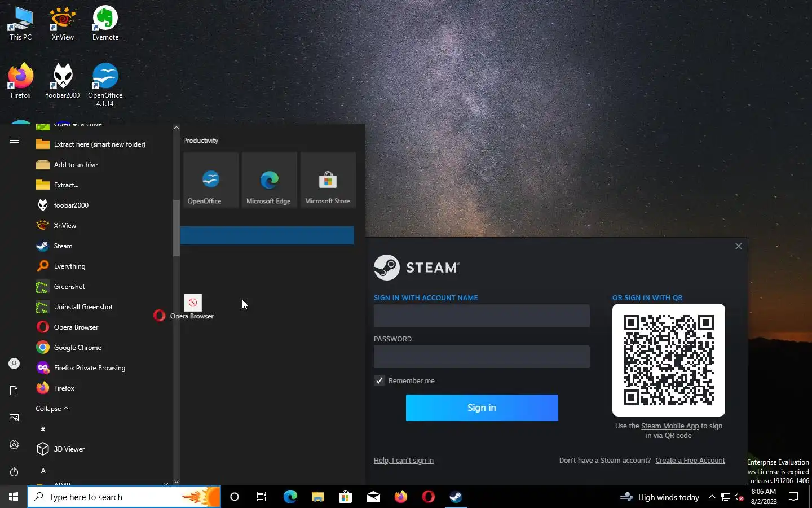
Task: Open Firefox desktop shortcut
Action: click(x=20, y=81)
